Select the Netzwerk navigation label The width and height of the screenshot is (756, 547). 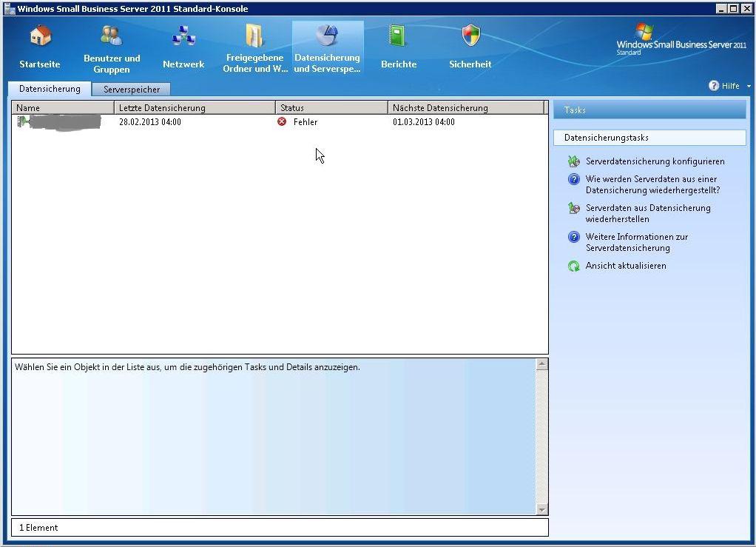pyautogui.click(x=183, y=64)
